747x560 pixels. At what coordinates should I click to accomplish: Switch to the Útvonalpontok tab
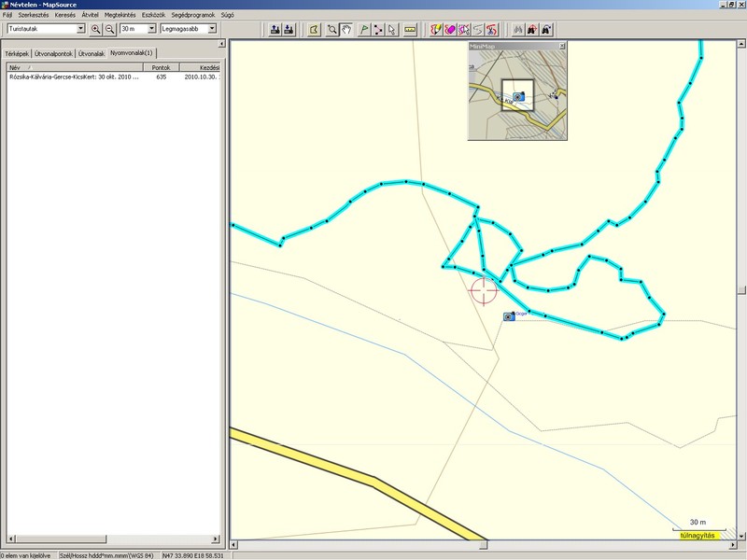(x=53, y=54)
